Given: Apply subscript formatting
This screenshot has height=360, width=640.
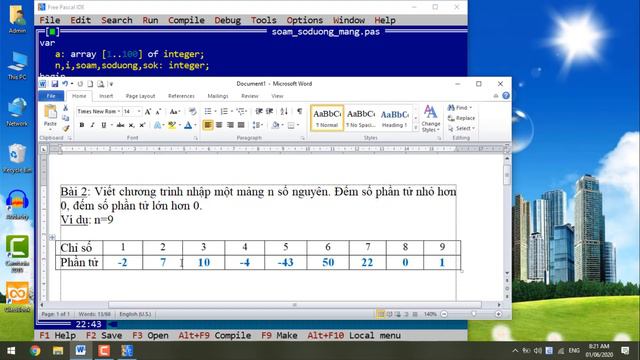Looking at the screenshot, I should tap(131, 125).
